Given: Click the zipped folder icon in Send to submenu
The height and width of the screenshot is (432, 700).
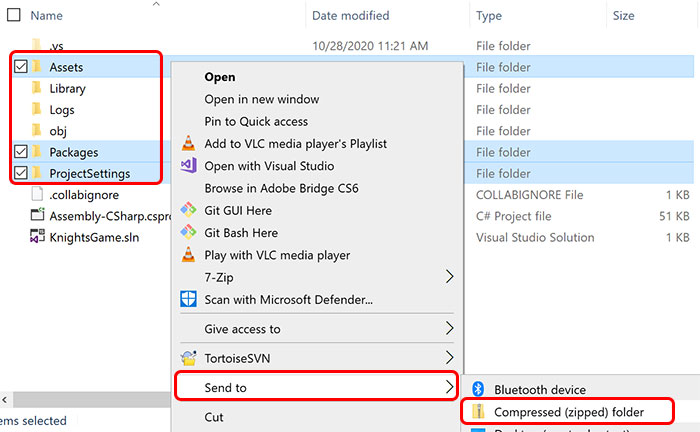Looking at the screenshot, I should 478,411.
